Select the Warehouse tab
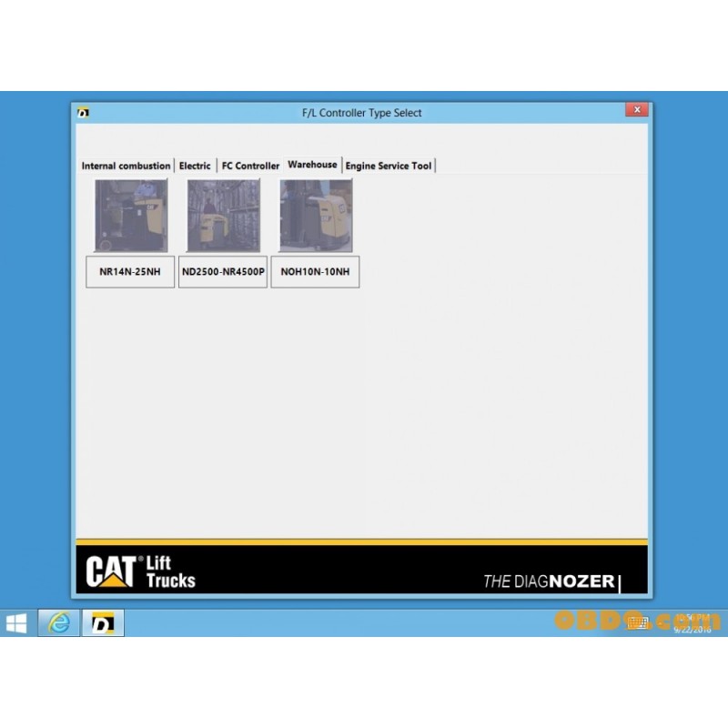The width and height of the screenshot is (728, 728). click(312, 165)
